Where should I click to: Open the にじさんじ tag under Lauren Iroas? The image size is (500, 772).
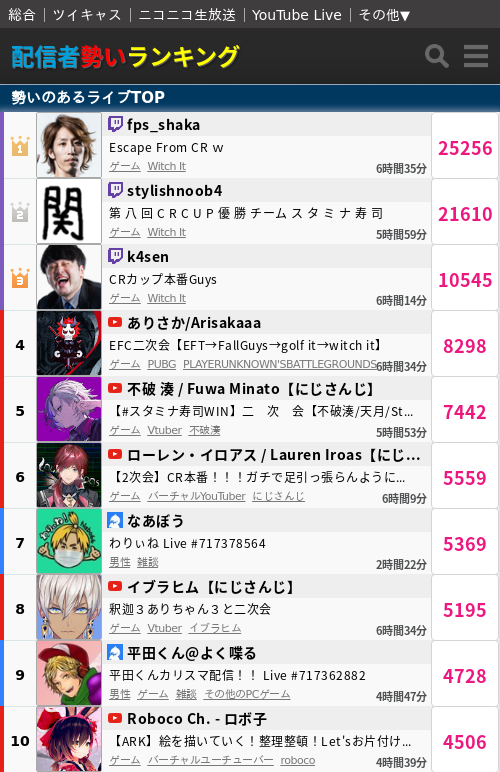point(279,496)
